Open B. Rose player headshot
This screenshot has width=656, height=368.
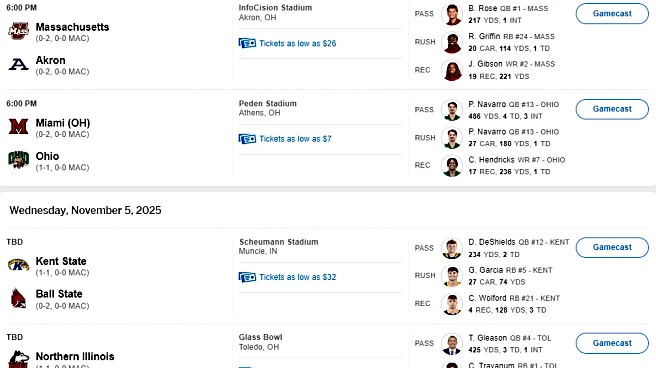pos(452,14)
